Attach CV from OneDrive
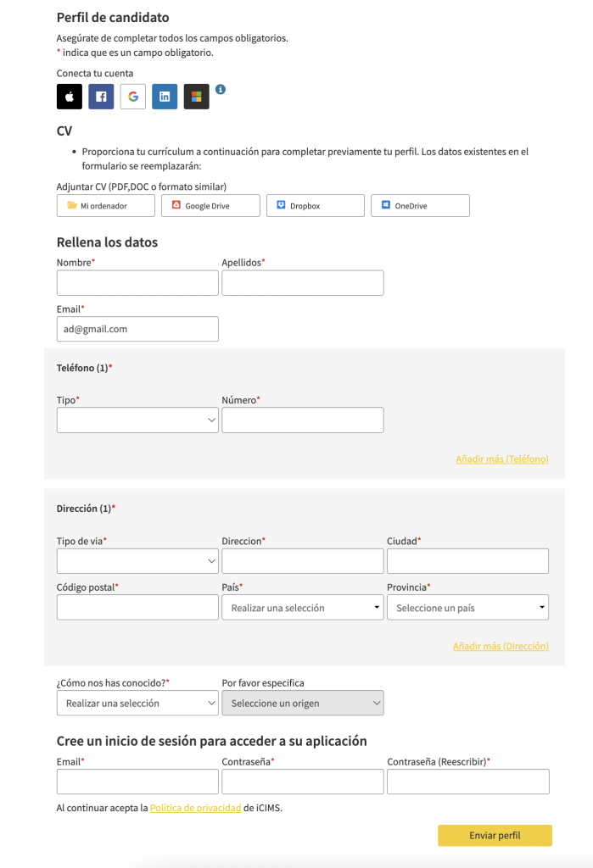The height and width of the screenshot is (868, 593). click(419, 205)
